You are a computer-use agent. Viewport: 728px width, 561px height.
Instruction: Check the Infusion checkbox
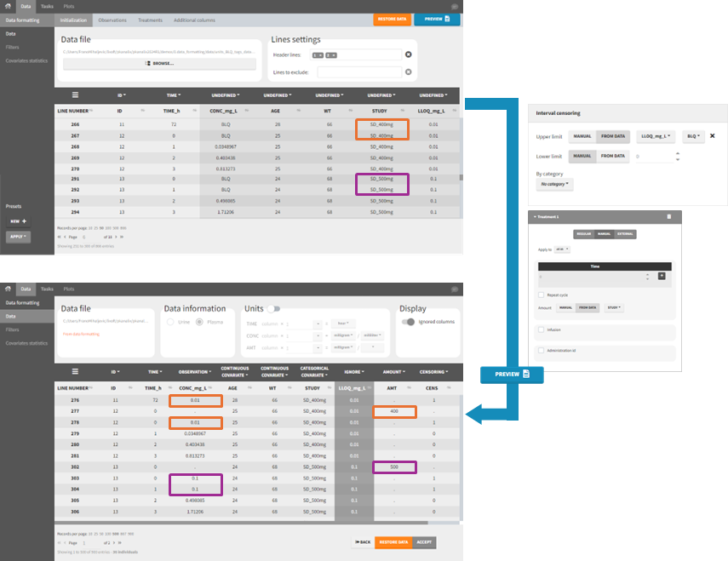click(542, 329)
